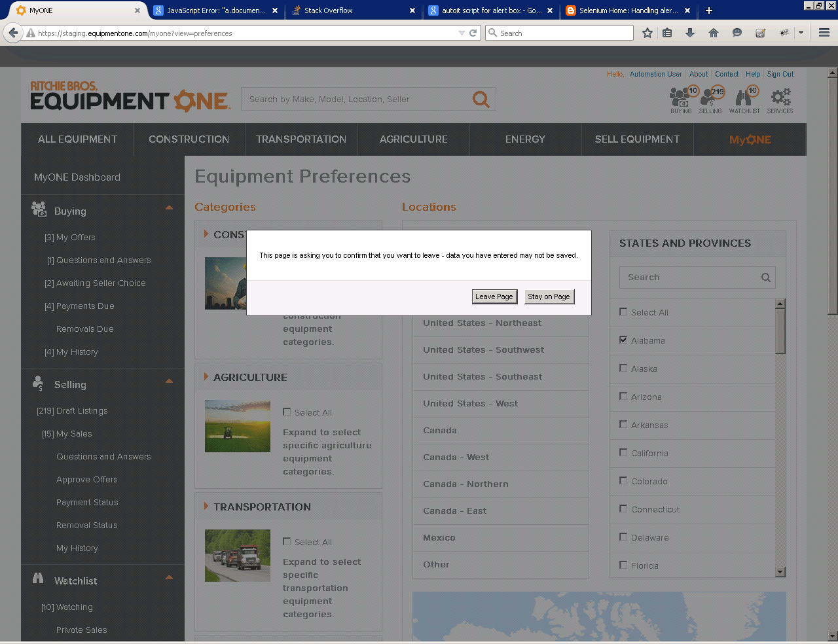
Task: Check Select All under Agriculture
Action: [287, 412]
